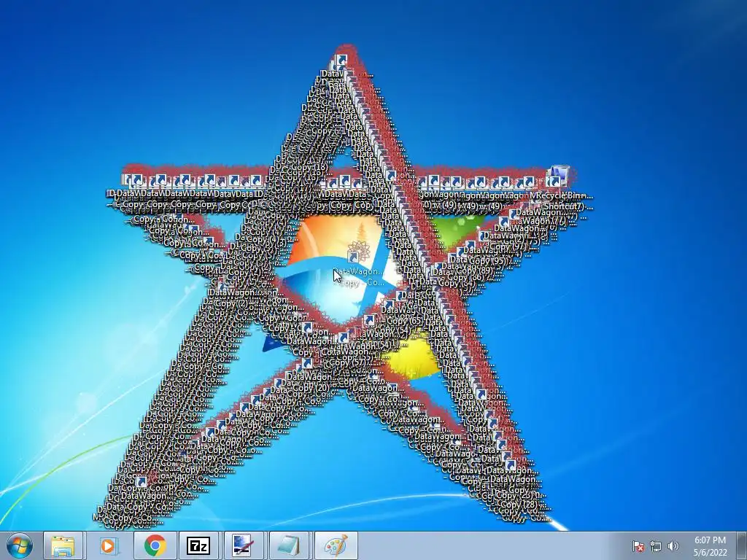Open Windows Explorer from the taskbar
Image resolution: width=747 pixels, height=560 pixels.
[x=63, y=545]
